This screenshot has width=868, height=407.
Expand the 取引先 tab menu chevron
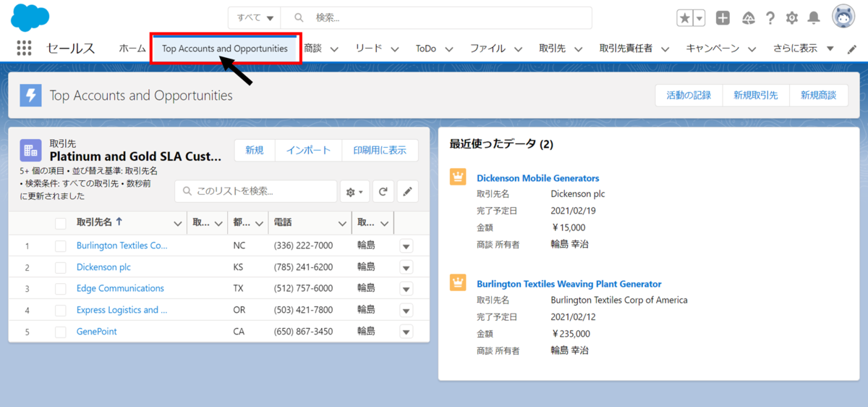(579, 49)
